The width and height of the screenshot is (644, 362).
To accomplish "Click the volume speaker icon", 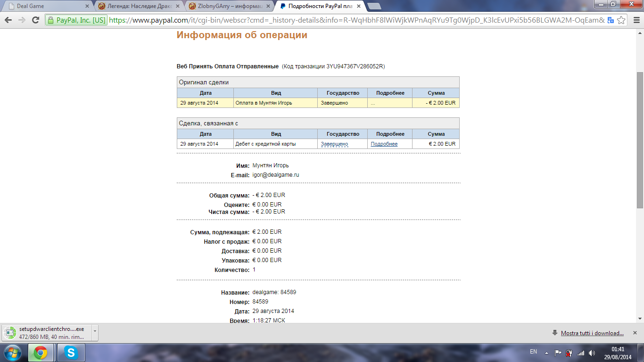I will [592, 353].
